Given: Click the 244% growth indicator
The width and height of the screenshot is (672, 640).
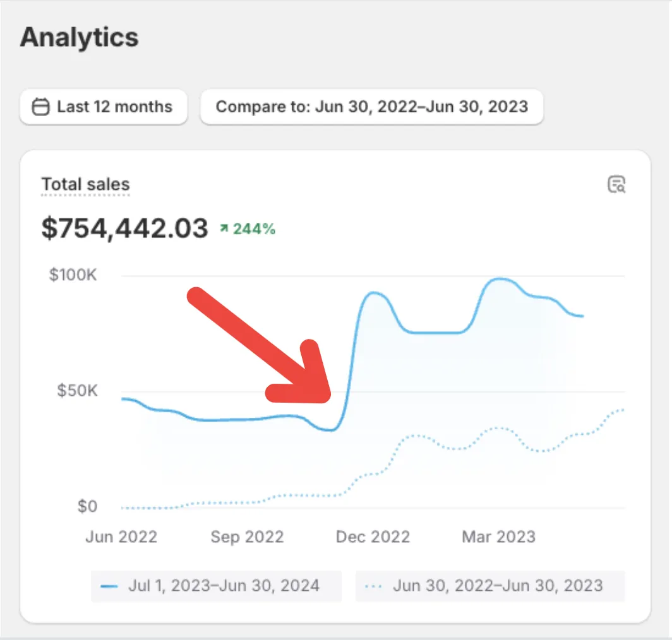Looking at the screenshot, I should [x=248, y=228].
